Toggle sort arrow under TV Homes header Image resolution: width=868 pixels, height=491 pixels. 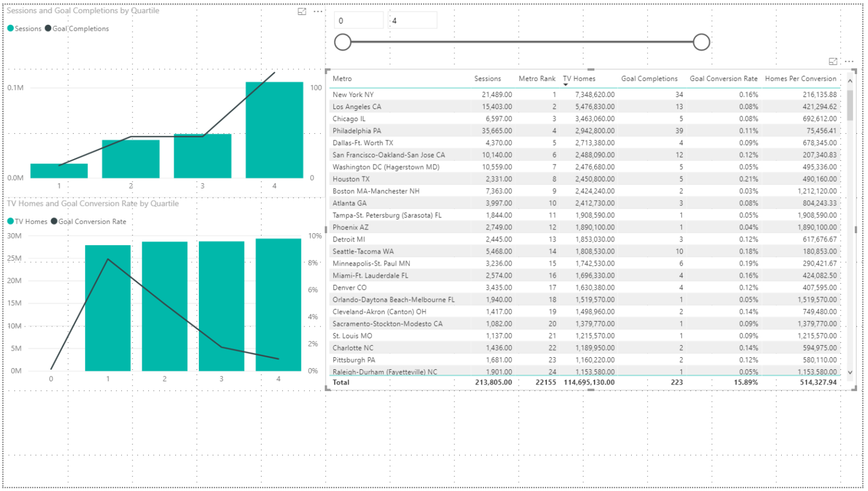click(565, 85)
